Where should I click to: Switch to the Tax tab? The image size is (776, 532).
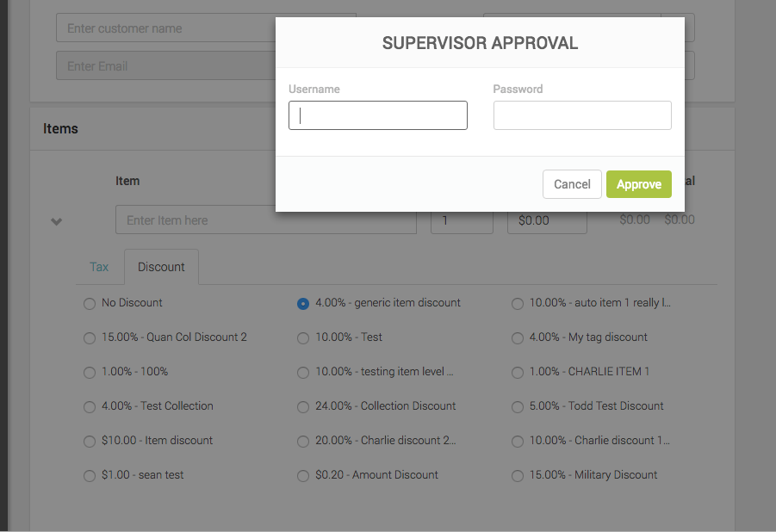point(99,267)
